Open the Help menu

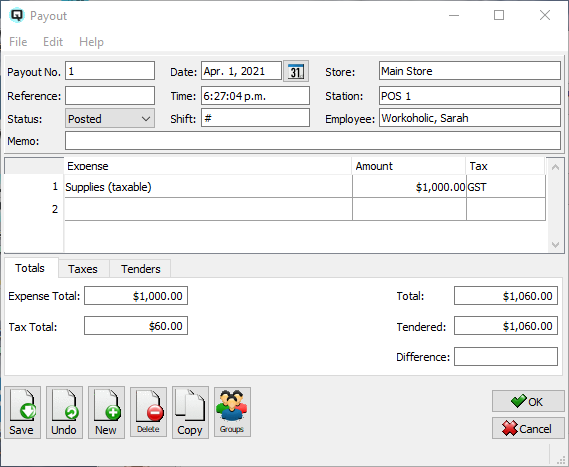click(x=91, y=42)
